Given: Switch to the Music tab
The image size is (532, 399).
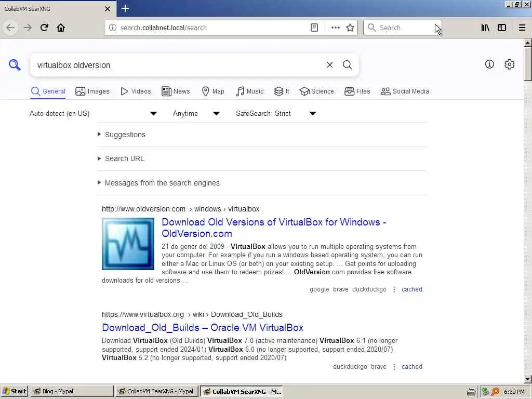Looking at the screenshot, I should click(249, 91).
